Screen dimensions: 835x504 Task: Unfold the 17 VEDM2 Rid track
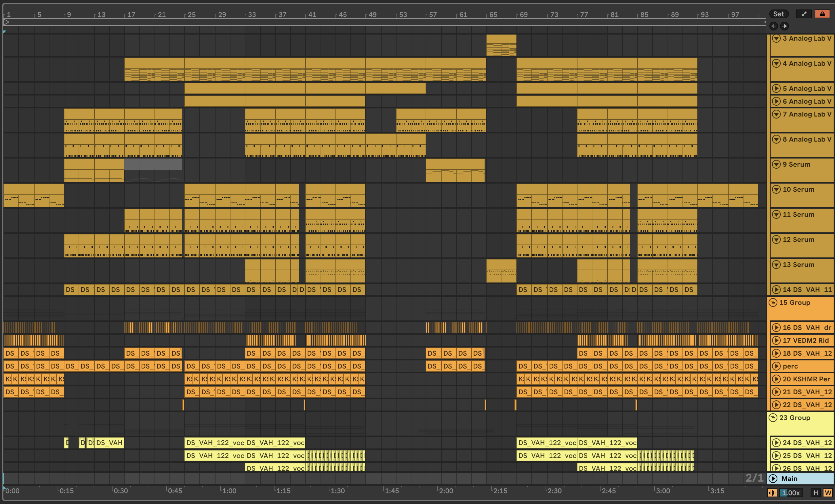[x=776, y=340]
